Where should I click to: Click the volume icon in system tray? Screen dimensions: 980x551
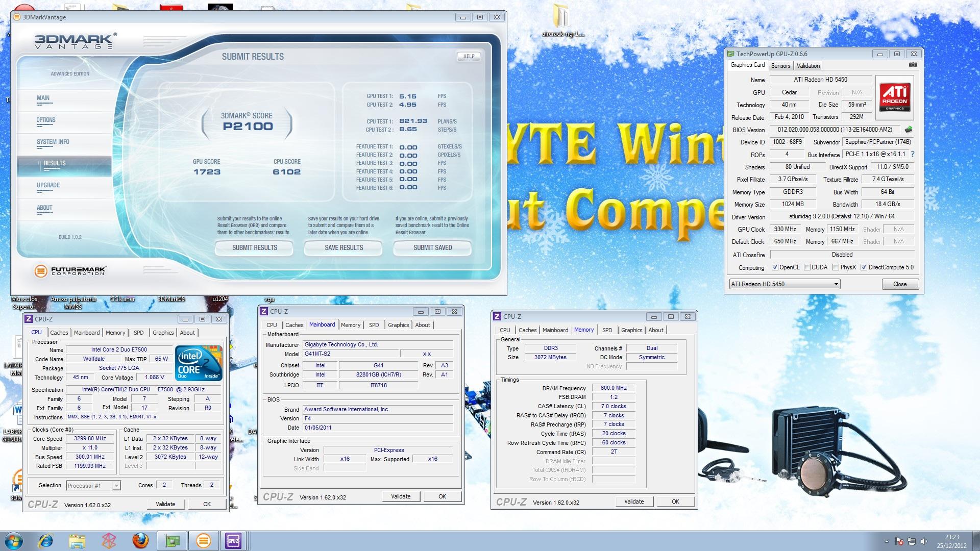924,541
